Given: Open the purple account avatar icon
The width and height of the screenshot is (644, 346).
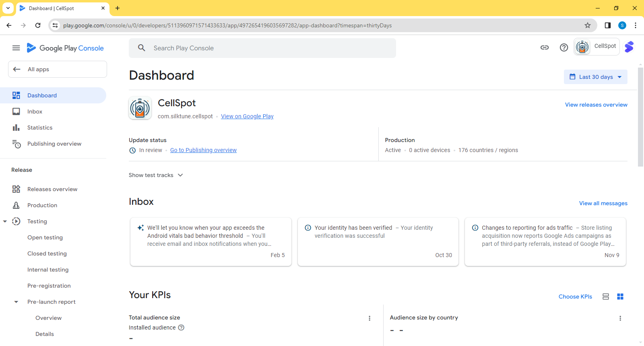Looking at the screenshot, I should 629,47.
